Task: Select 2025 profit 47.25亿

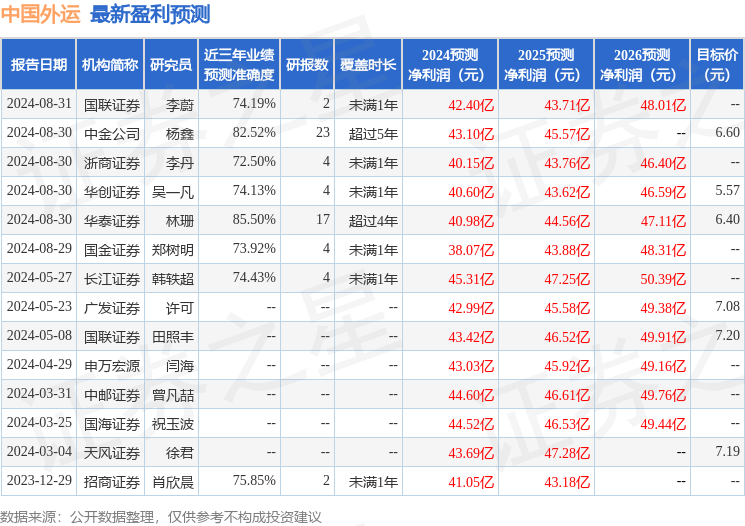Action: (x=567, y=278)
